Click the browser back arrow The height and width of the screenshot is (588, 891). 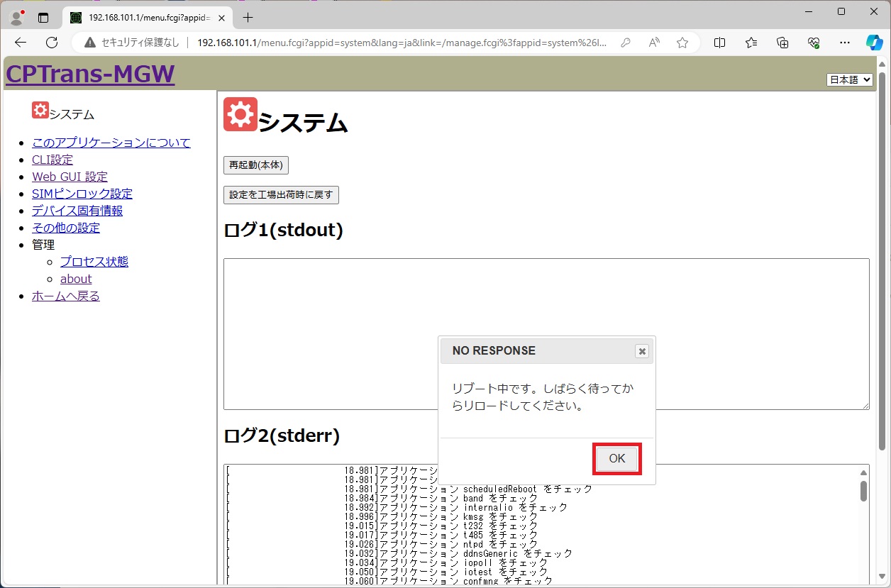(x=21, y=43)
